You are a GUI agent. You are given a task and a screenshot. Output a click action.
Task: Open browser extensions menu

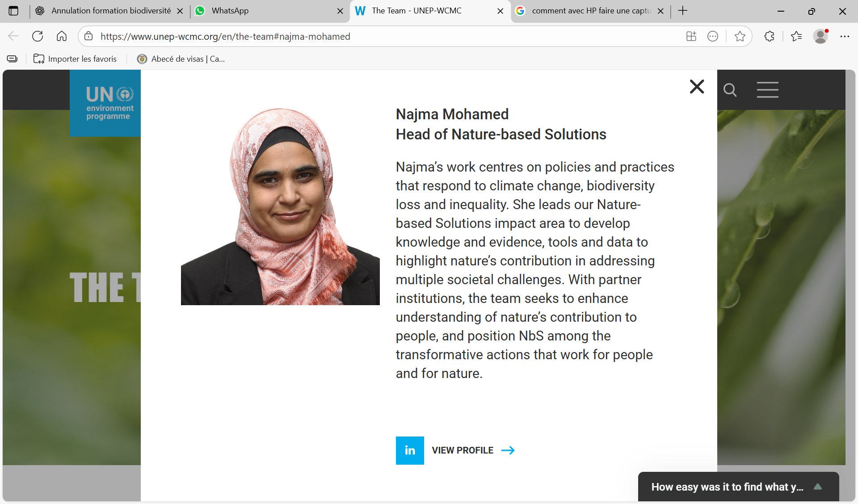coord(769,36)
